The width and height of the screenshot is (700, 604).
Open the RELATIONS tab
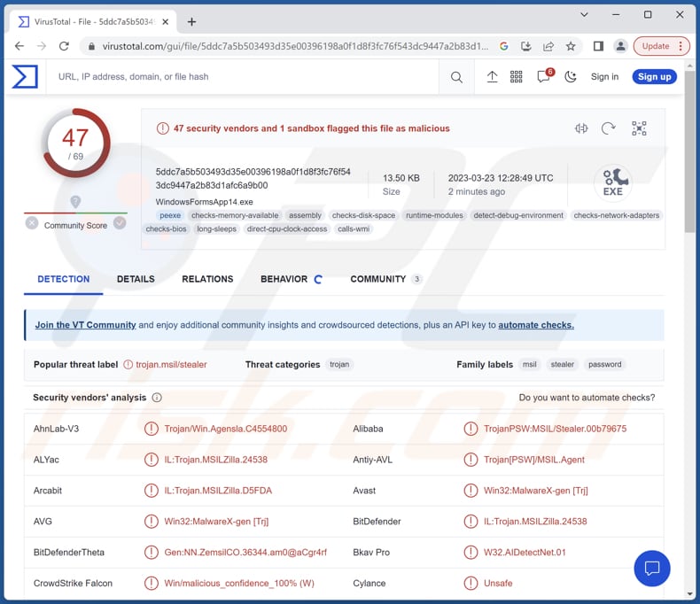(207, 279)
